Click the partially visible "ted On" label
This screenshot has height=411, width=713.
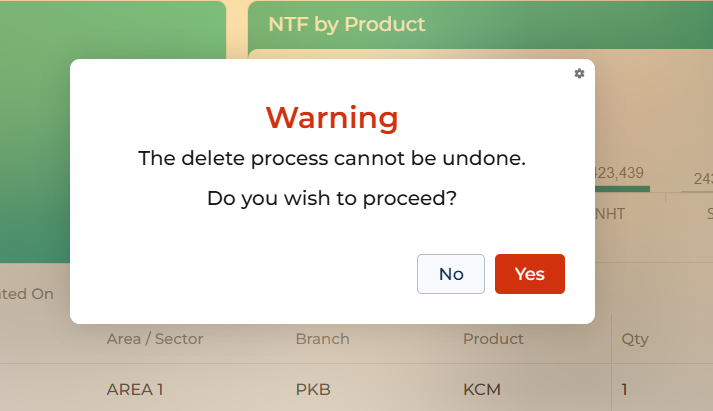[x=26, y=294]
